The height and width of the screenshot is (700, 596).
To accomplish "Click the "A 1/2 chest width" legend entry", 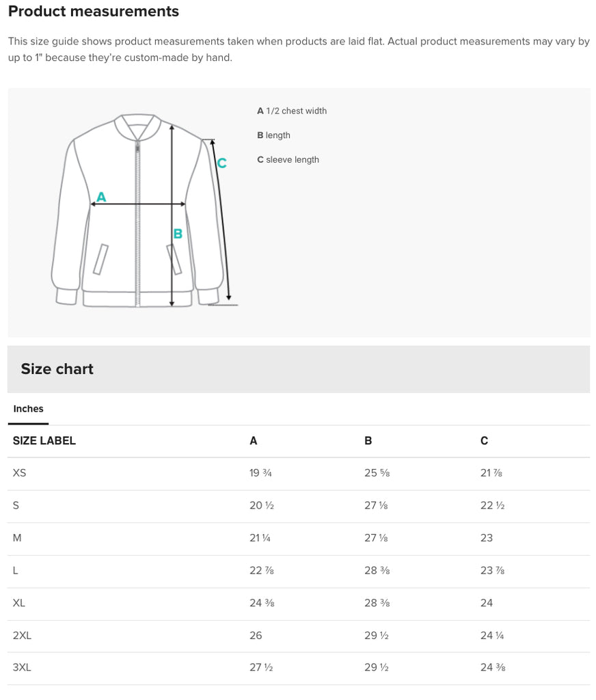I will pos(292,111).
